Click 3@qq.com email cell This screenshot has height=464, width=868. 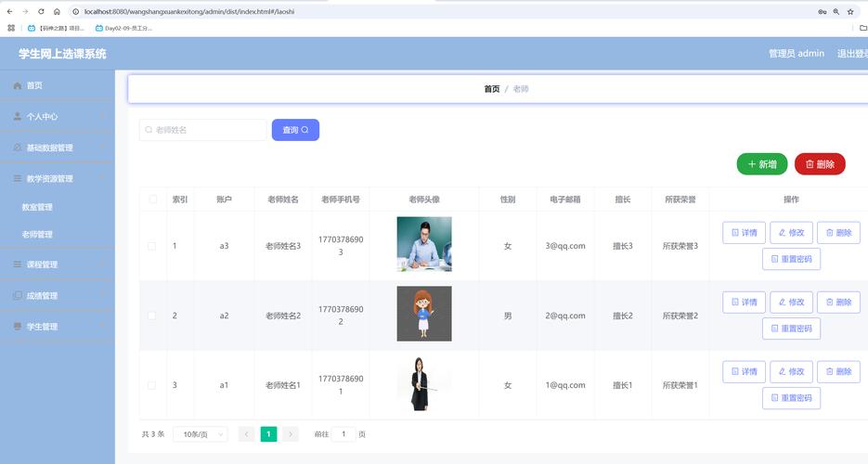tap(565, 246)
